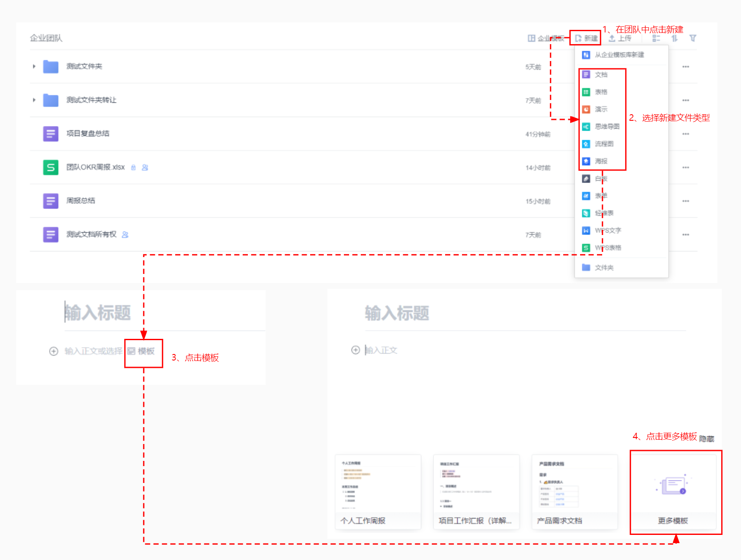Open more options for 周报总结 row

[686, 201]
